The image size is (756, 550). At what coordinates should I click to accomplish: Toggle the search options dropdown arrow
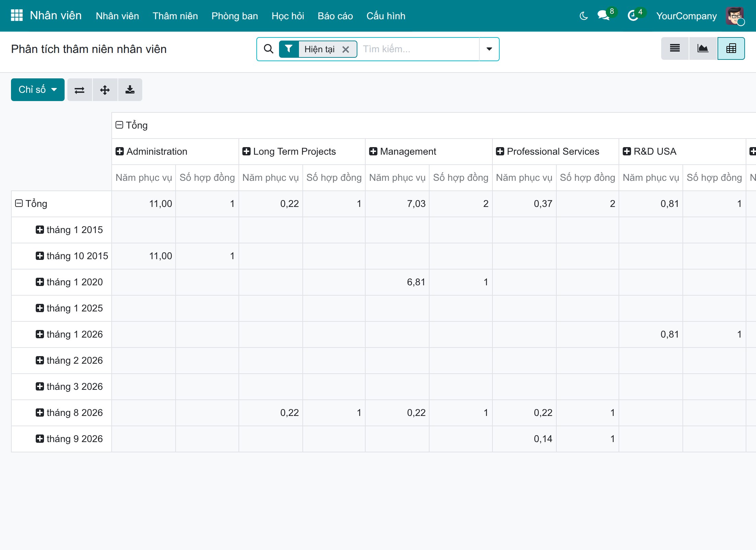point(489,49)
